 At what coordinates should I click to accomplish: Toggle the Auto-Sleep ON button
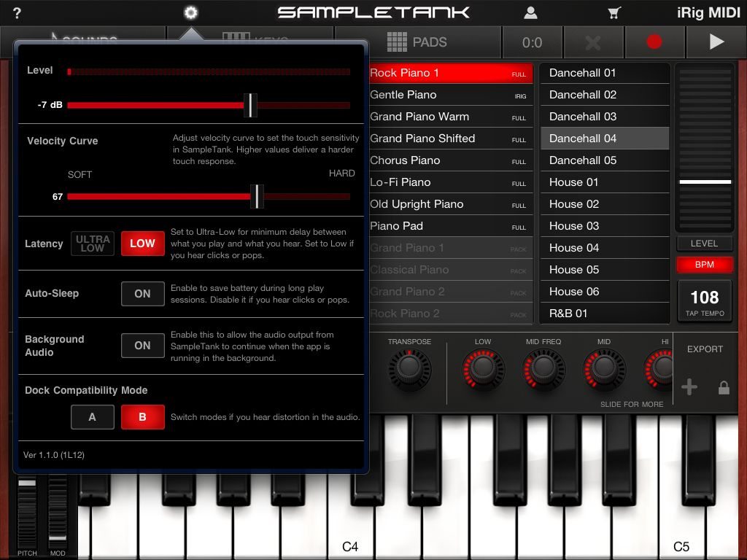[x=142, y=294]
